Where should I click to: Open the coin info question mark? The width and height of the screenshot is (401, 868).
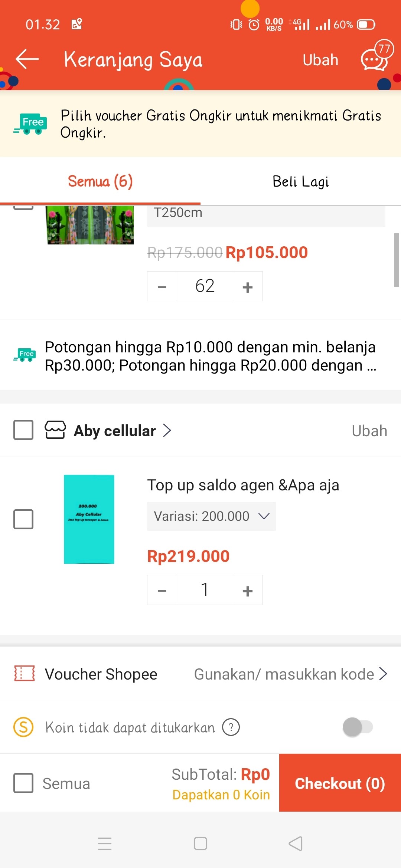point(231,727)
